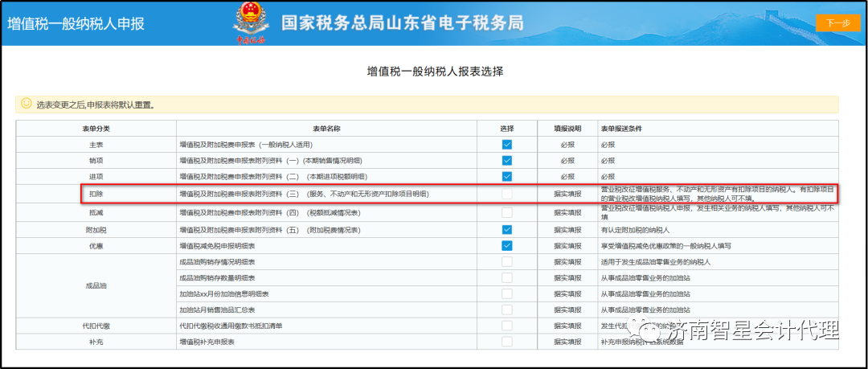868x369 pixels.
Task: Click the 表单名称 column header
Action: (326, 129)
